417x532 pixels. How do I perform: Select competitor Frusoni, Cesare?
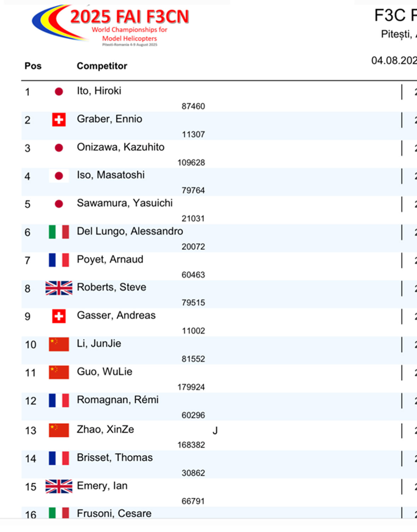(x=114, y=513)
